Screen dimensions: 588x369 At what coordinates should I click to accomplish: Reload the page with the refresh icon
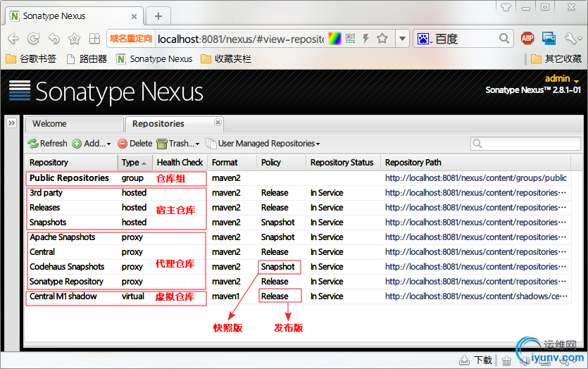[33, 39]
